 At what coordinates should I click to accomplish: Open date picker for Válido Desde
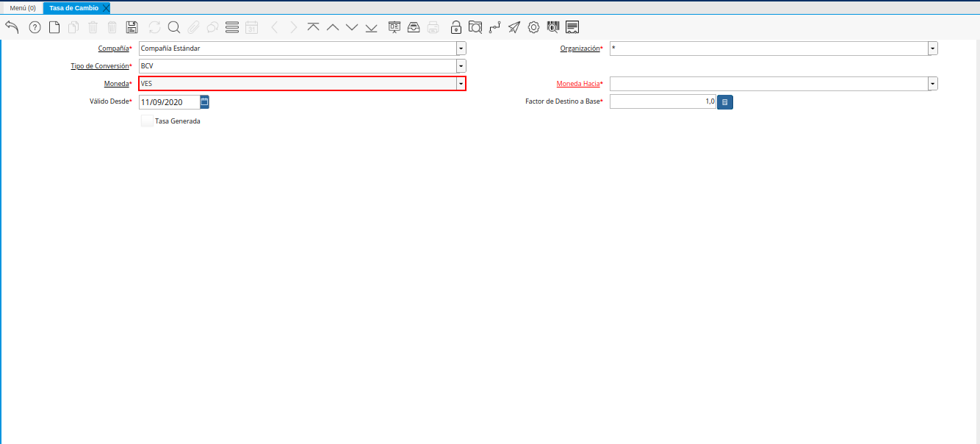(205, 101)
